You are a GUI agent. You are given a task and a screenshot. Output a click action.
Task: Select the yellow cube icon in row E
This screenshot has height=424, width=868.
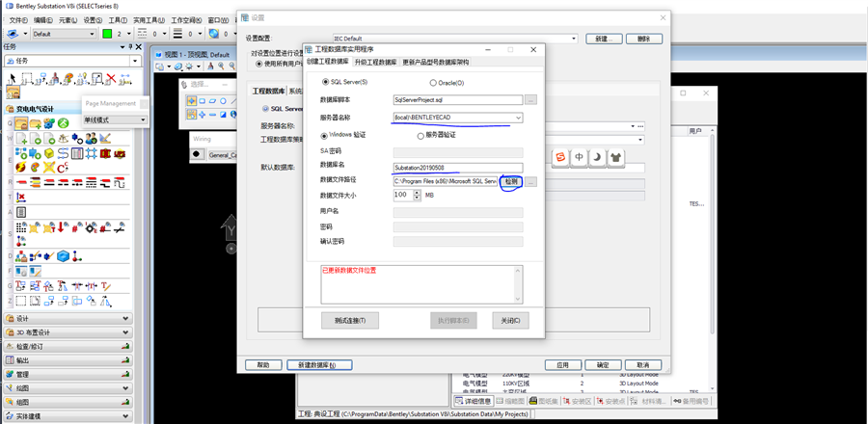(49, 152)
